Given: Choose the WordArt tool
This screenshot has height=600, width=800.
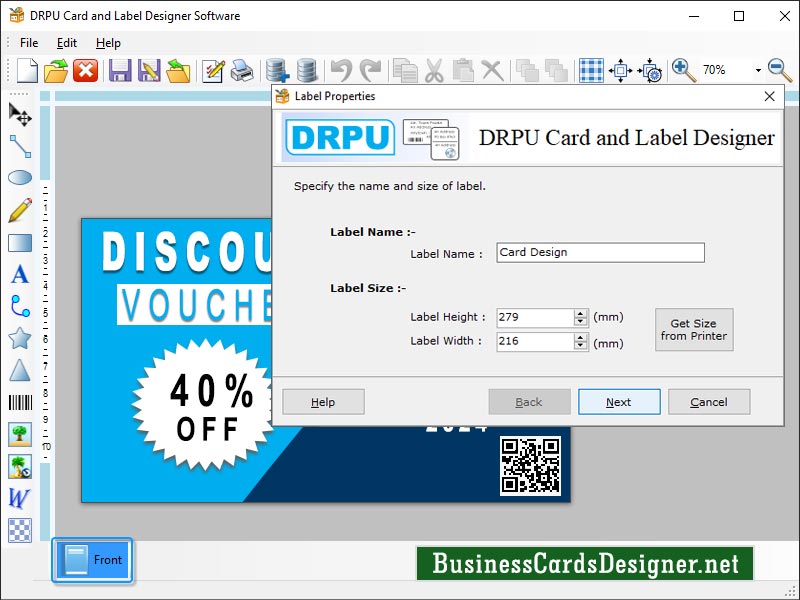Looking at the screenshot, I should pos(18,498).
